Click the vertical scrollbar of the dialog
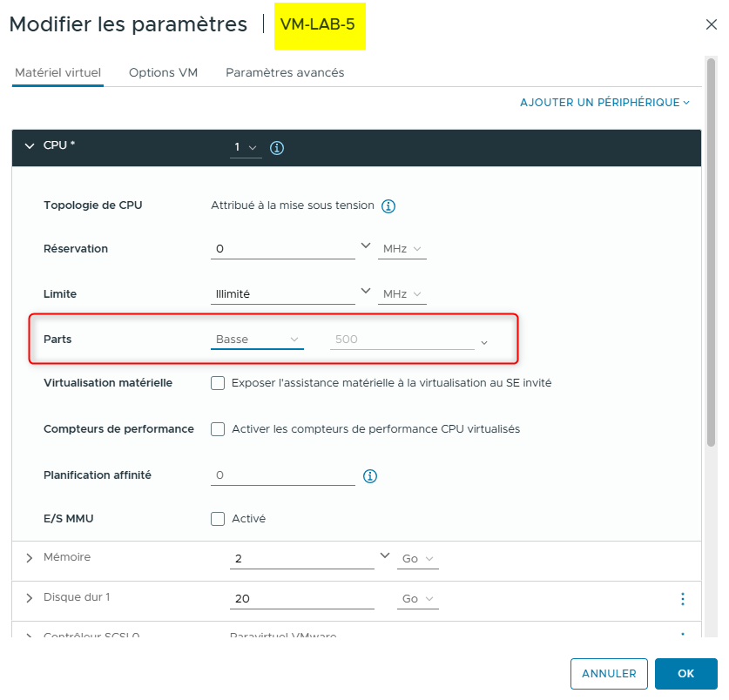Screen dimensions: 729x700 [711, 261]
